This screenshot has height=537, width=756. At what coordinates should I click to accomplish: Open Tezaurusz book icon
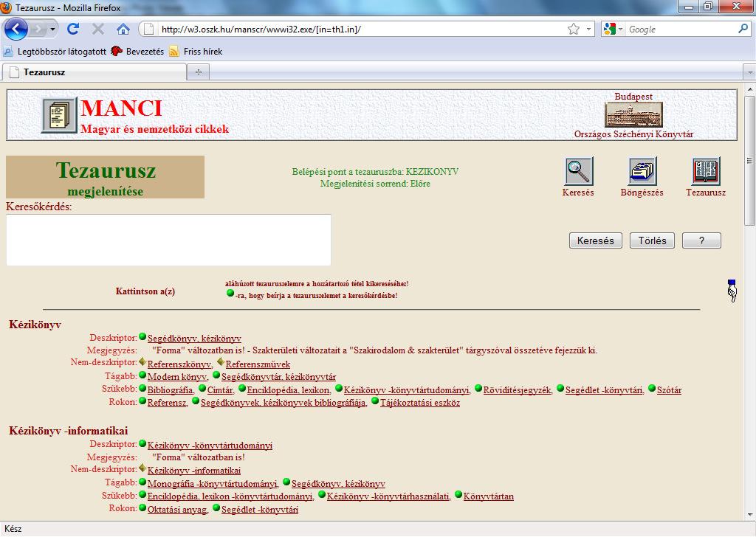pyautogui.click(x=706, y=171)
